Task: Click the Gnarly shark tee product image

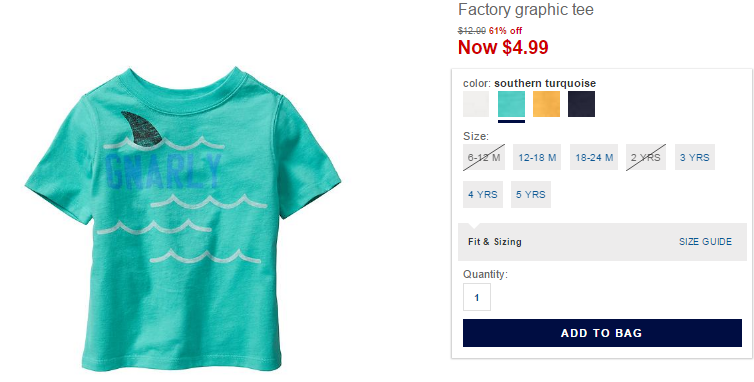Action: click(183, 219)
